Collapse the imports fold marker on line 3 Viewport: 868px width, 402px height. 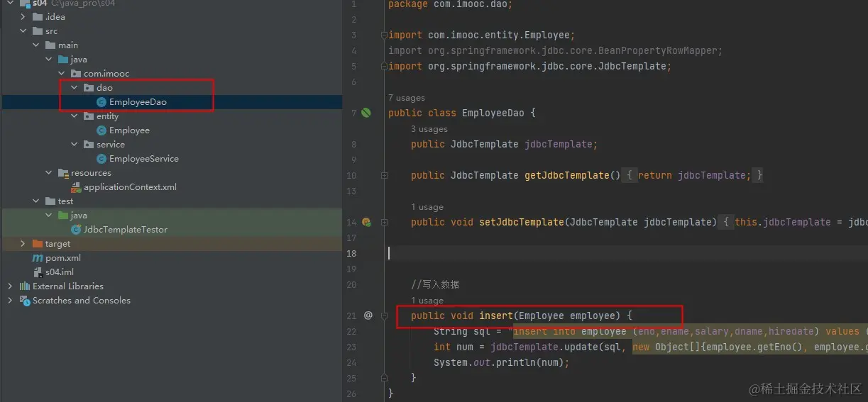pyautogui.click(x=384, y=35)
